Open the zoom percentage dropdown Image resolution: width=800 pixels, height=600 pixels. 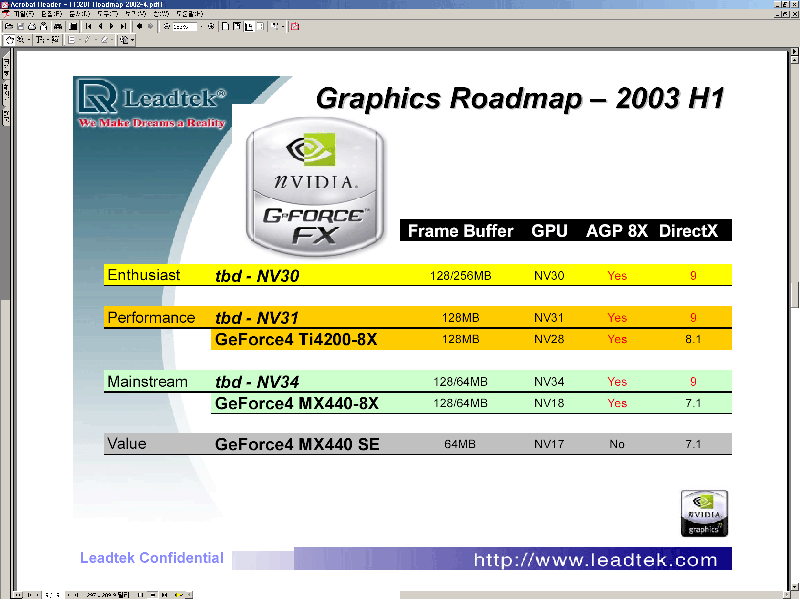(x=202, y=27)
